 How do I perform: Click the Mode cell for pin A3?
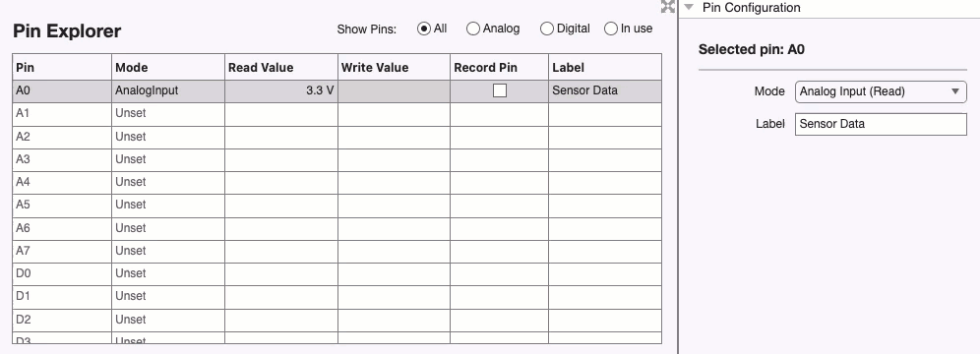click(x=168, y=160)
